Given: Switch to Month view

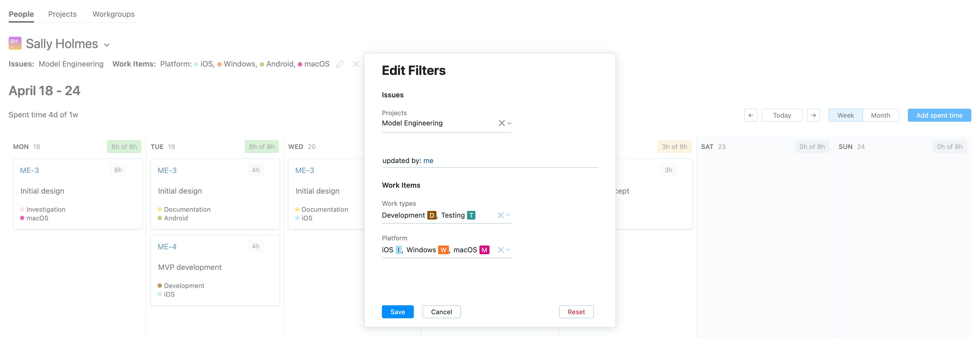Looking at the screenshot, I should point(881,115).
